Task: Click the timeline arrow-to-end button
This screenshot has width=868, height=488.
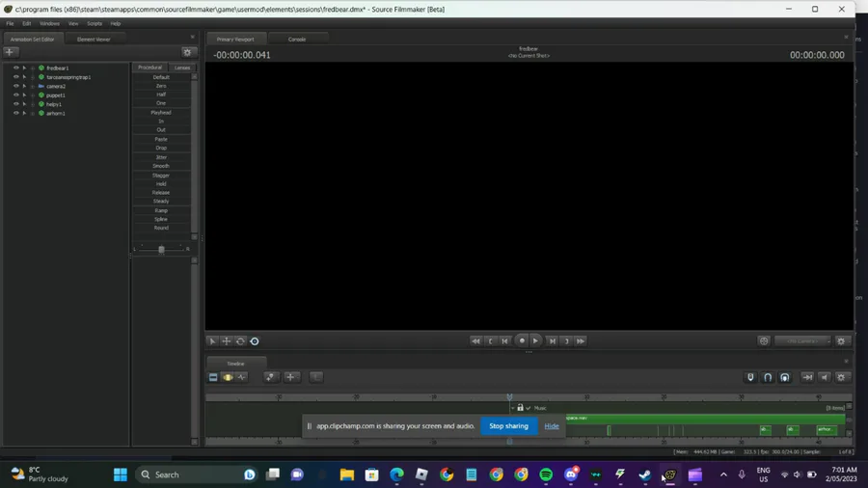Action: 807,377
